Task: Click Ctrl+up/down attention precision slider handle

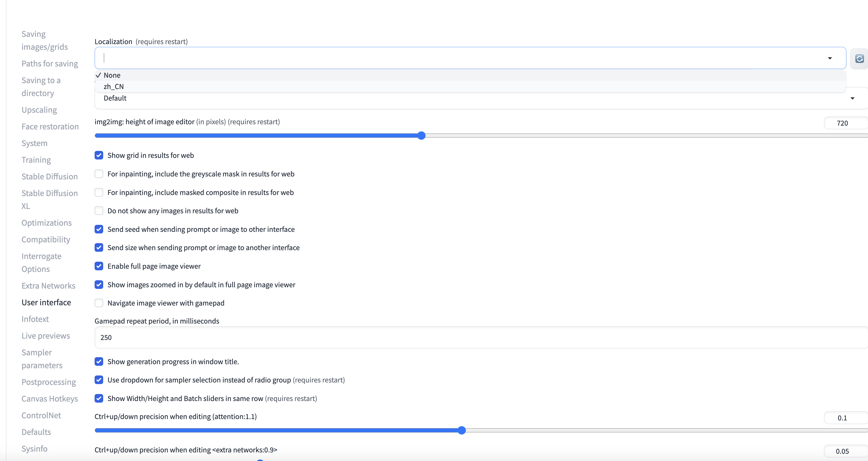Action: click(462, 430)
